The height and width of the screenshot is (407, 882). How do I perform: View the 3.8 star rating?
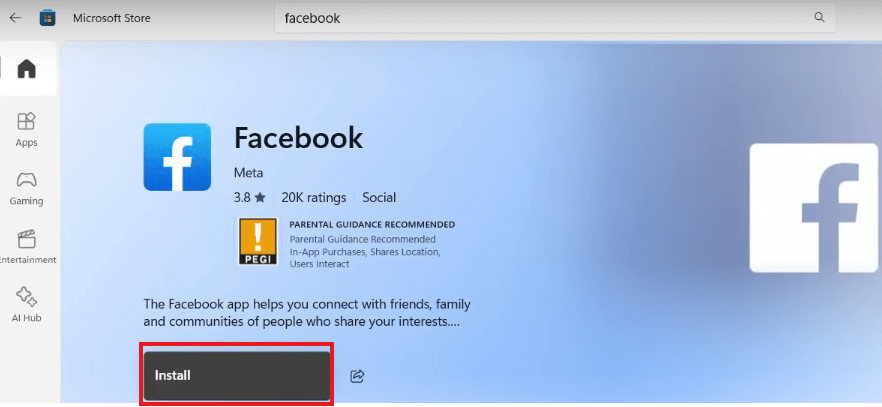tap(249, 197)
